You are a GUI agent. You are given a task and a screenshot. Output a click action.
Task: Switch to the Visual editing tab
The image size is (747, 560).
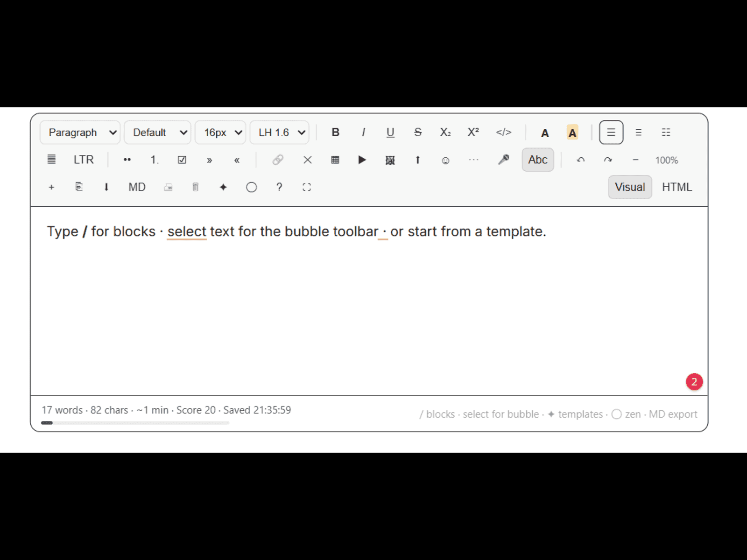(630, 187)
